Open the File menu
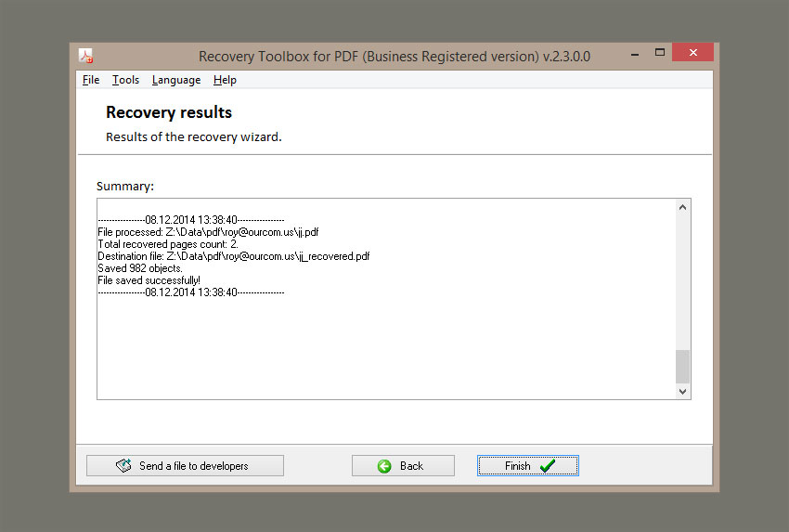This screenshot has width=789, height=532. pyautogui.click(x=91, y=80)
